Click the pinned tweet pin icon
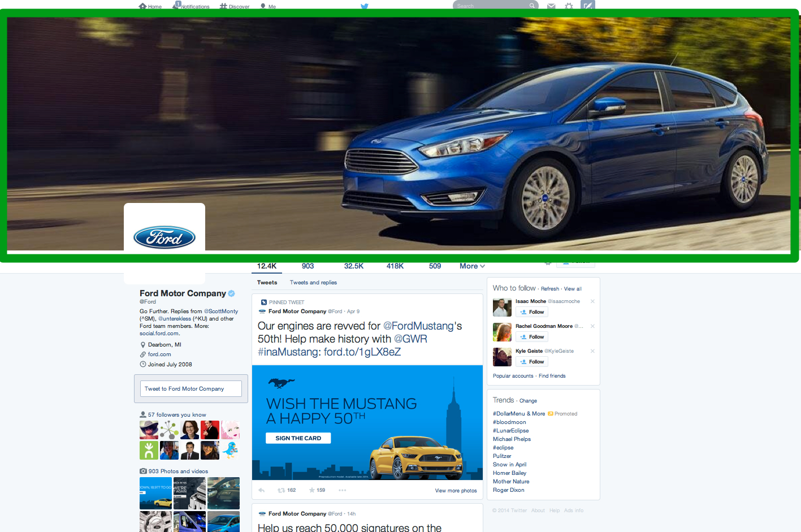 click(263, 302)
